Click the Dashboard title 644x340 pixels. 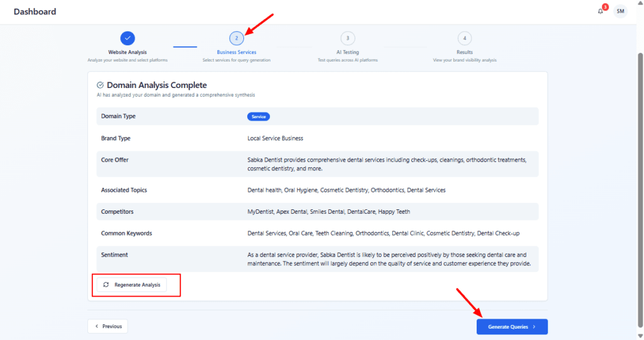click(x=35, y=11)
